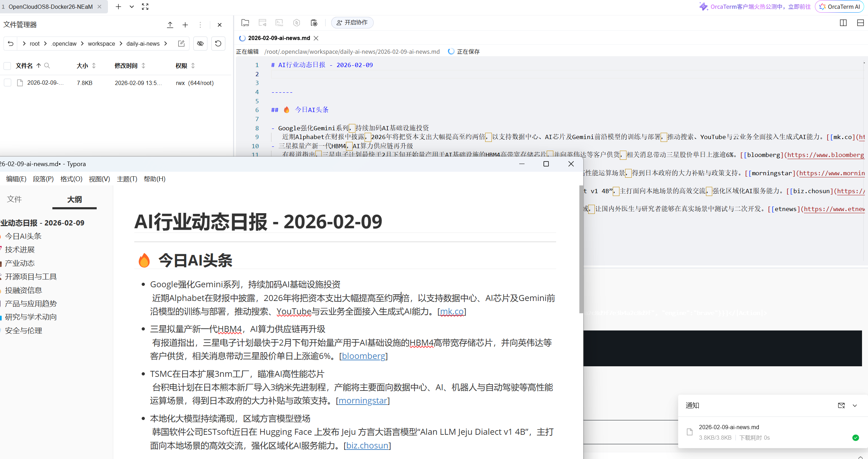868x459 pixels.
Task: Refresh the daily-ai-news directory listing
Action: point(218,43)
